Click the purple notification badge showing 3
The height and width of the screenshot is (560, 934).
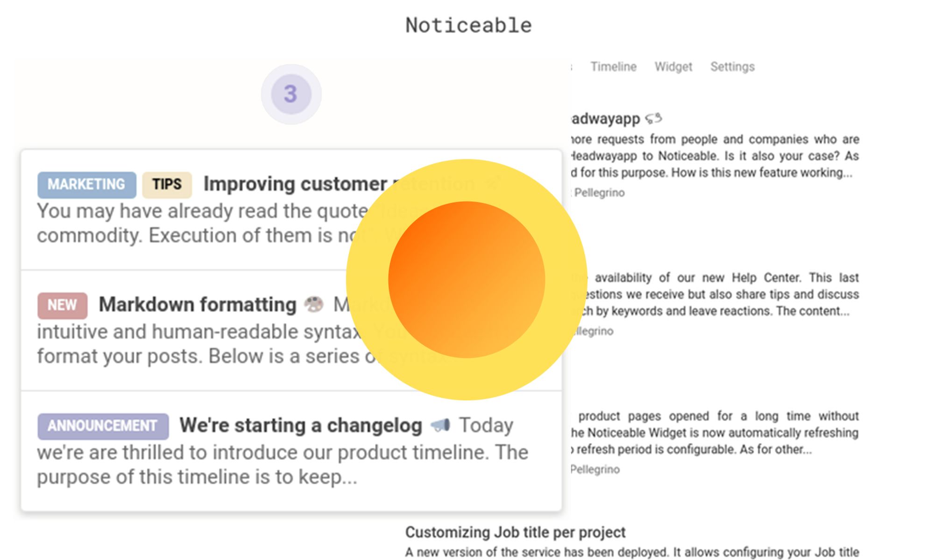[291, 94]
